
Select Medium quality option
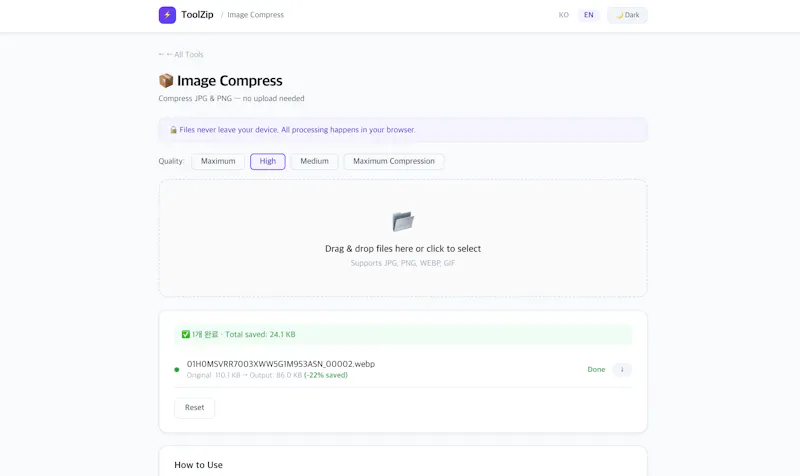(x=314, y=161)
